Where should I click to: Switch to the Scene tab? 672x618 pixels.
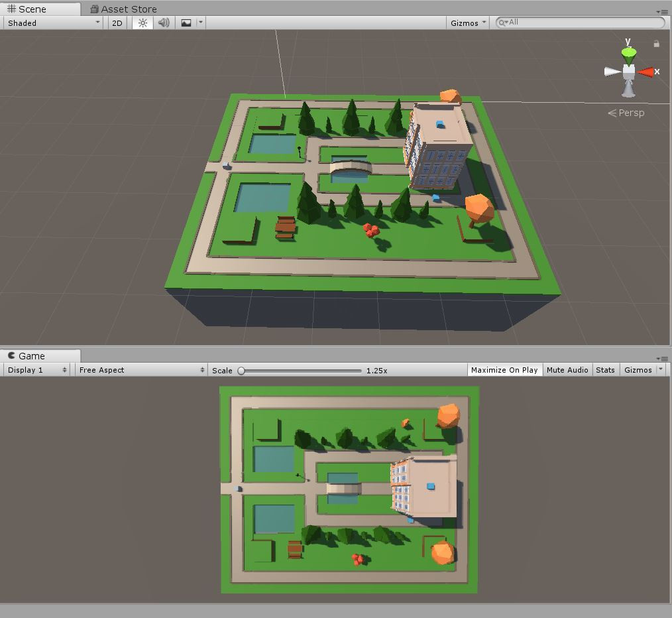click(40, 9)
